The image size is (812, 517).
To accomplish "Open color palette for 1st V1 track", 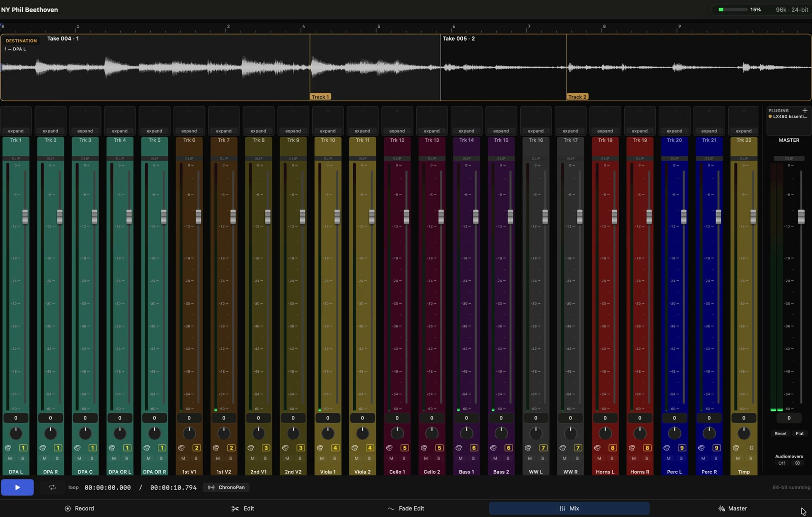I will click(x=181, y=448).
